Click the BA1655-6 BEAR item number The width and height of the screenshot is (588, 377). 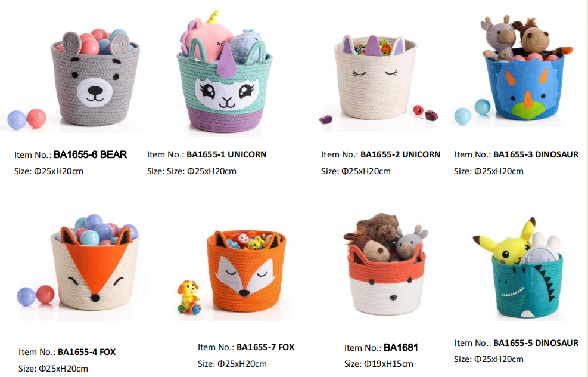pos(91,154)
